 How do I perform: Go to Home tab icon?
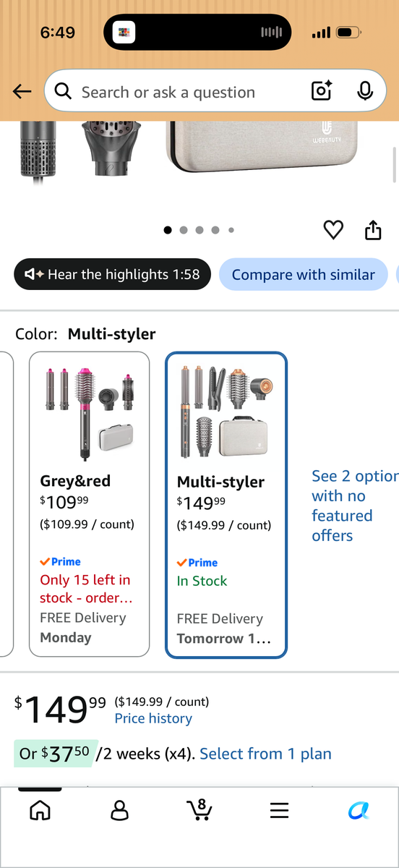point(40,810)
